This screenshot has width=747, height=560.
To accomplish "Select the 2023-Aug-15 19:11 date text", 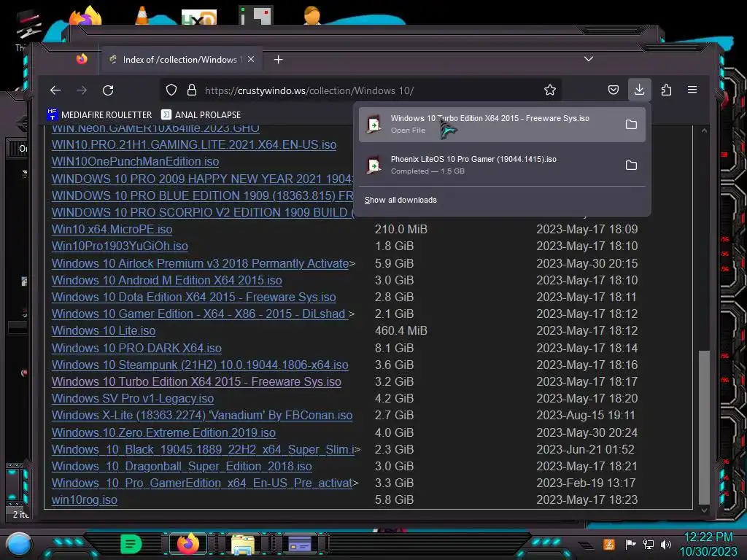I will coord(586,415).
